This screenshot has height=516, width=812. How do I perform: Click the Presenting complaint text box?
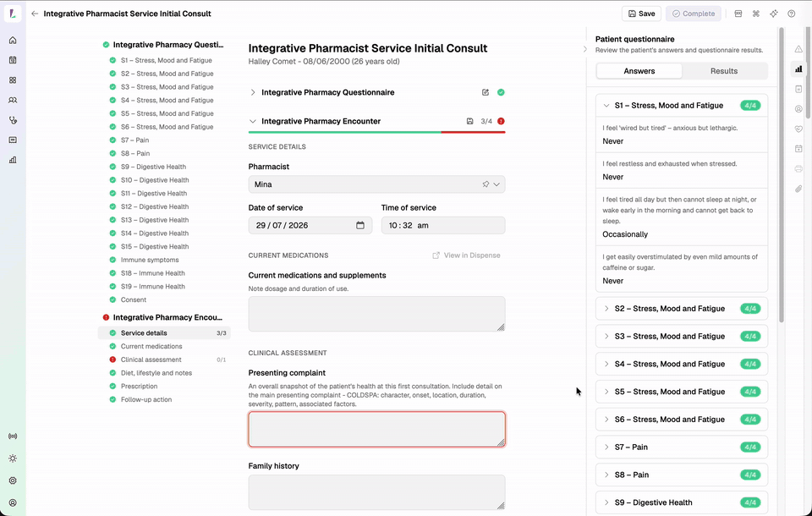pyautogui.click(x=376, y=429)
